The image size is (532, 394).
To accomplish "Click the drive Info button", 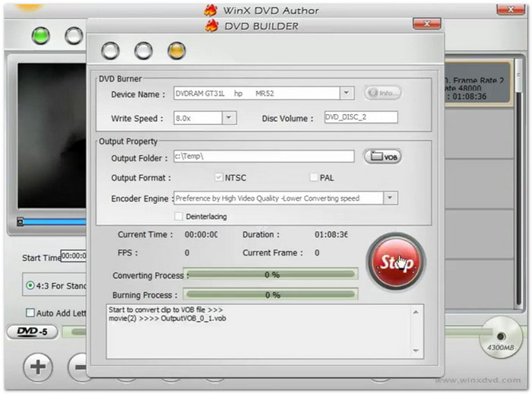I will coord(382,94).
